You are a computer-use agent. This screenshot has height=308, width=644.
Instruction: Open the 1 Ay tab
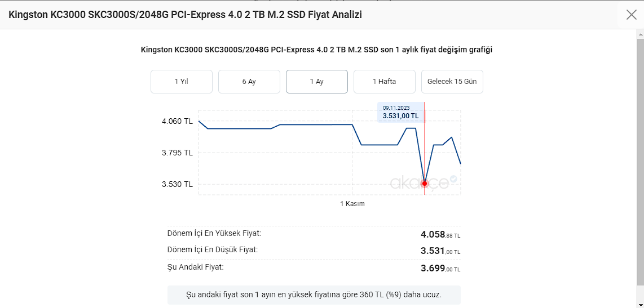pos(316,82)
